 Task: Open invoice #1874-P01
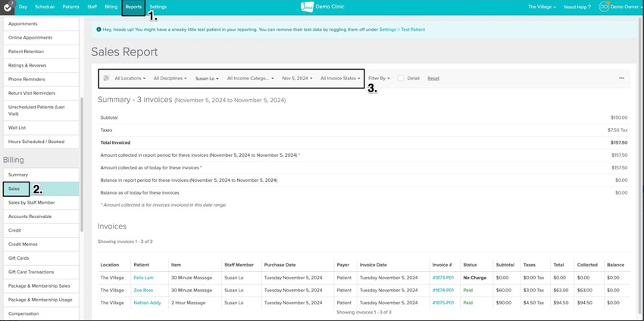[443, 290]
